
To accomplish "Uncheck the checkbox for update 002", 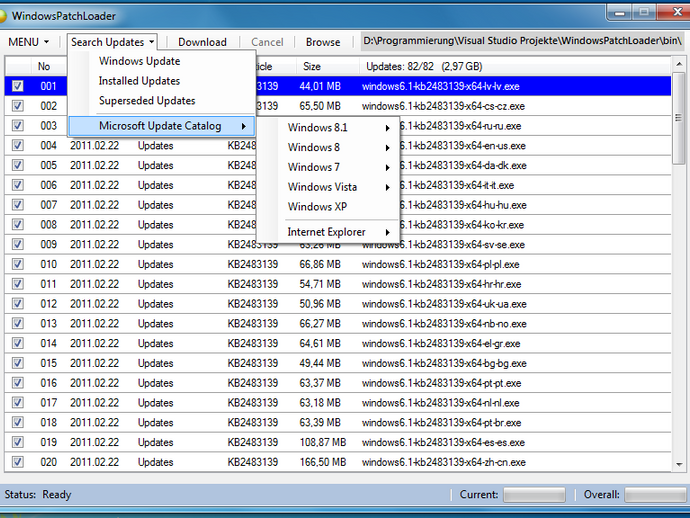I will [x=18, y=106].
